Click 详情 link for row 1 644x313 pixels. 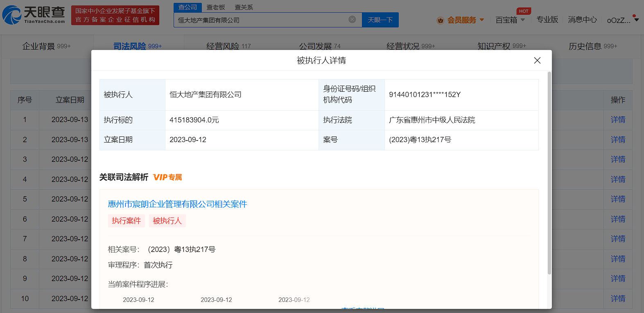(x=617, y=120)
